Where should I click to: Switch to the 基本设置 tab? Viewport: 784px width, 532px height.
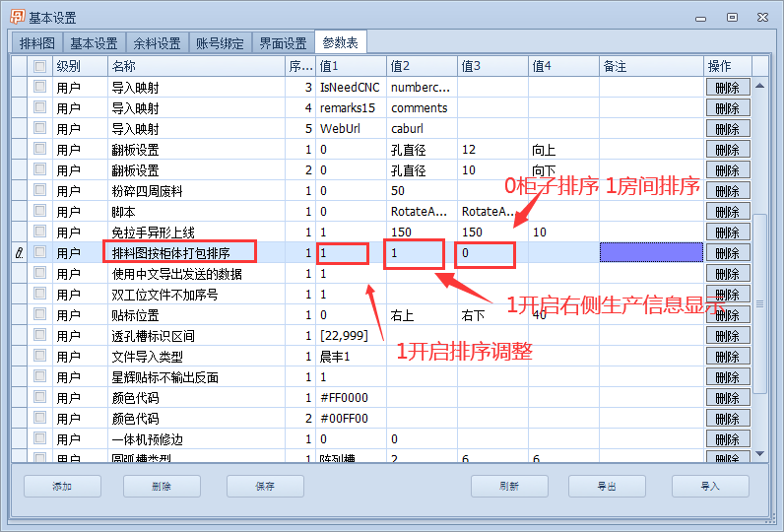[x=94, y=43]
